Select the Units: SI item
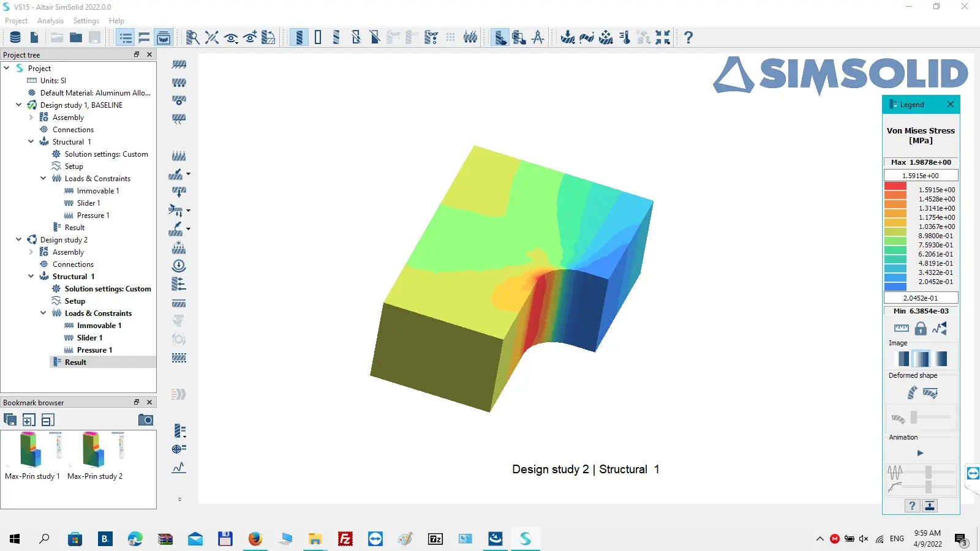Image resolution: width=980 pixels, height=551 pixels. 53,81
